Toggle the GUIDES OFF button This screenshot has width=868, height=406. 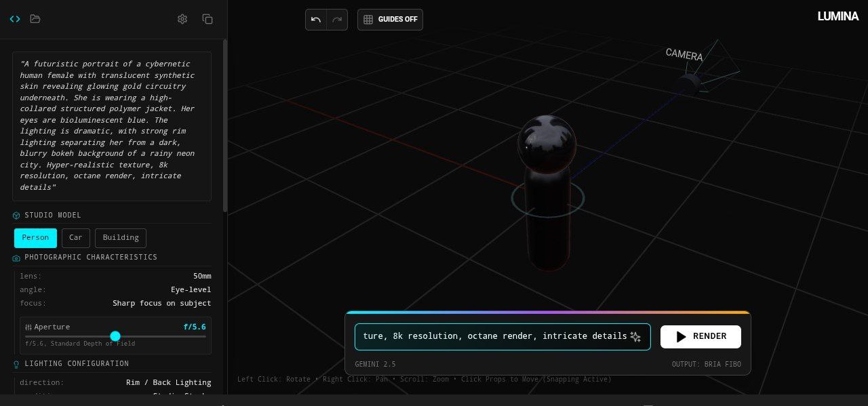(390, 20)
